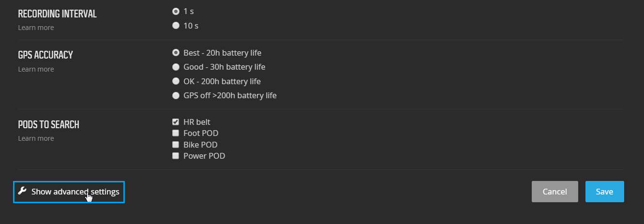Enable the Foot POD checkbox
Viewport: 644px width, 224px height.
[176, 133]
